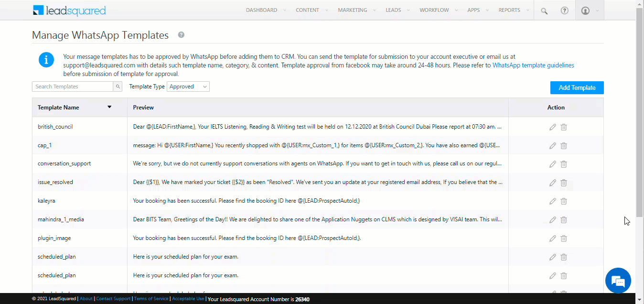Expand the Leads menu arrow
Image resolution: width=644 pixels, height=304 pixels.
coord(408,10)
